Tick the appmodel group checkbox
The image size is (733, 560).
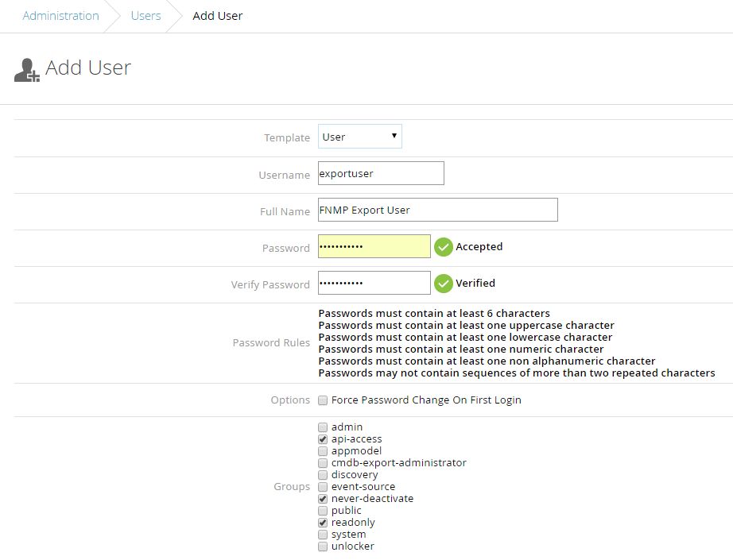click(x=323, y=451)
